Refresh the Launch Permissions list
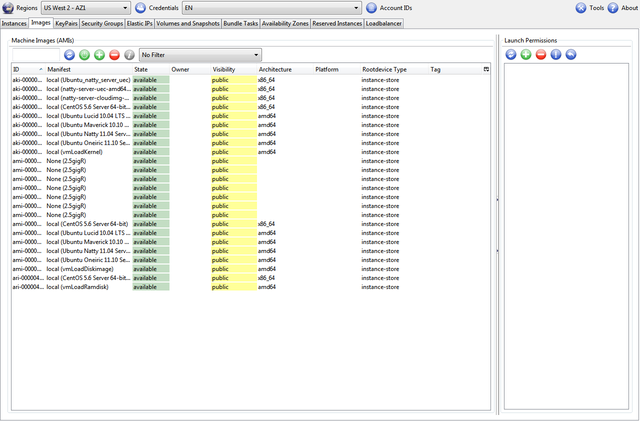This screenshot has width=640, height=421. click(511, 54)
